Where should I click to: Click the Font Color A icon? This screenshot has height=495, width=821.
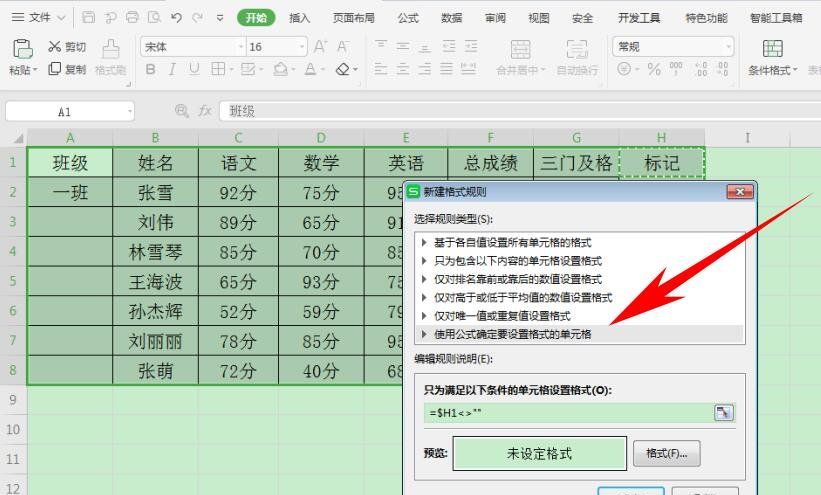(310, 69)
